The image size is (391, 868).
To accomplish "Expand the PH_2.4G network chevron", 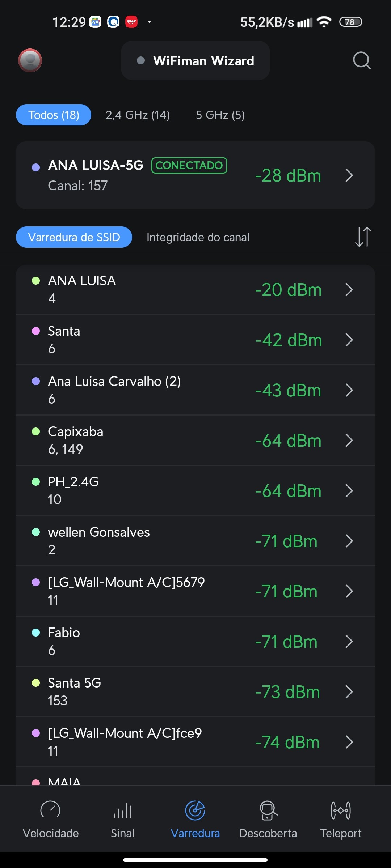I will (349, 491).
